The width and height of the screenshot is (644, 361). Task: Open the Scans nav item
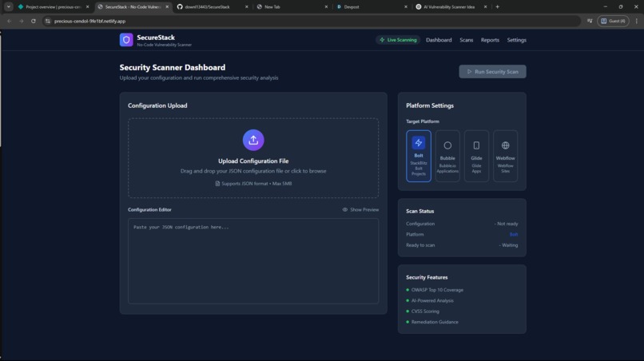(x=466, y=40)
